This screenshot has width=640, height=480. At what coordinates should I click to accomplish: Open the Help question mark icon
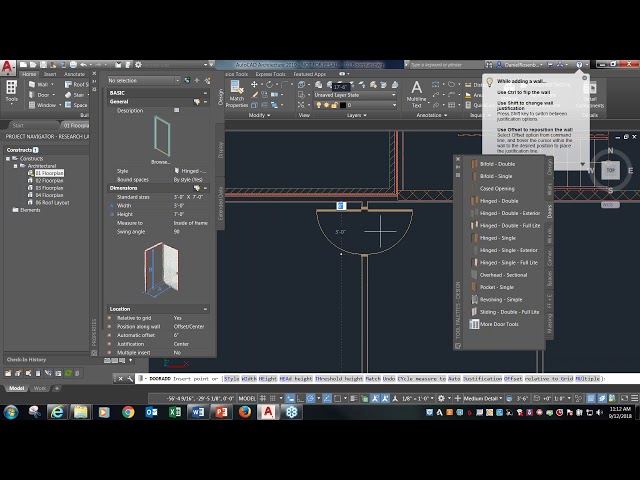(579, 64)
